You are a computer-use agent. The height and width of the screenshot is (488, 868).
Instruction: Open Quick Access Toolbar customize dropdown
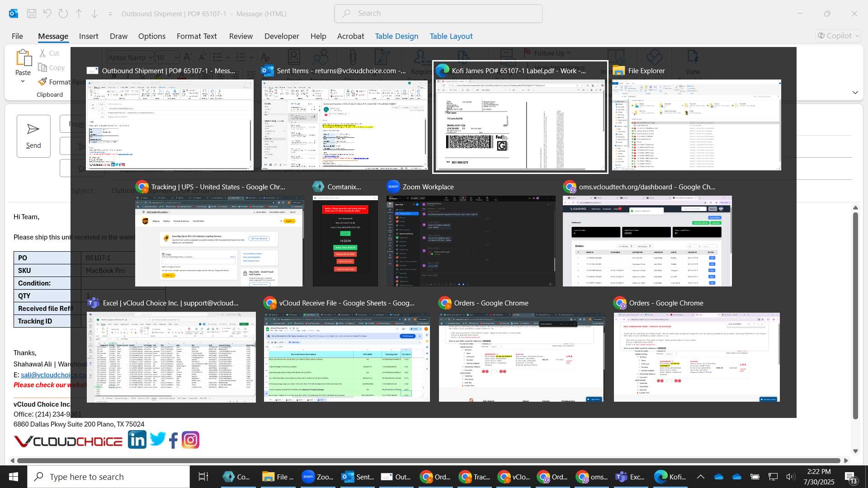[110, 14]
